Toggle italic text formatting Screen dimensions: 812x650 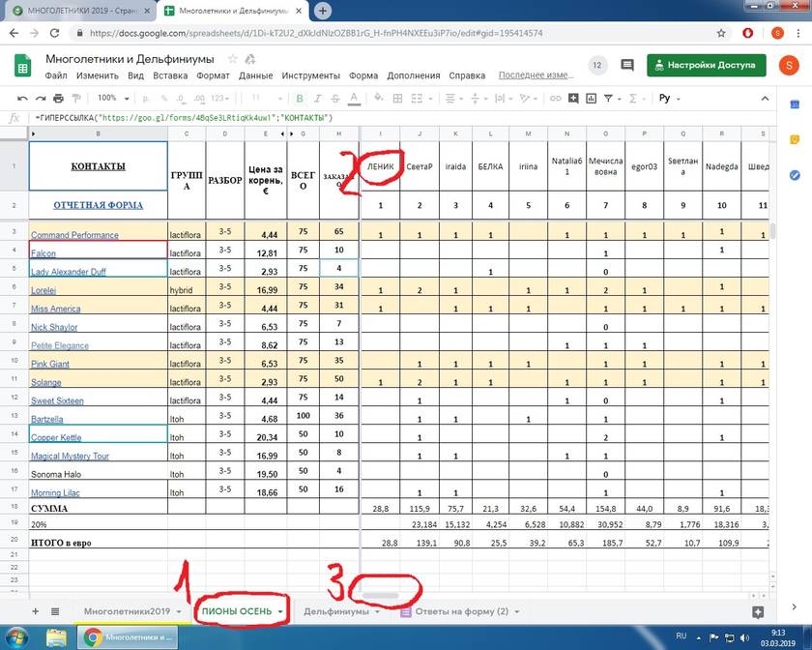pyautogui.click(x=318, y=98)
